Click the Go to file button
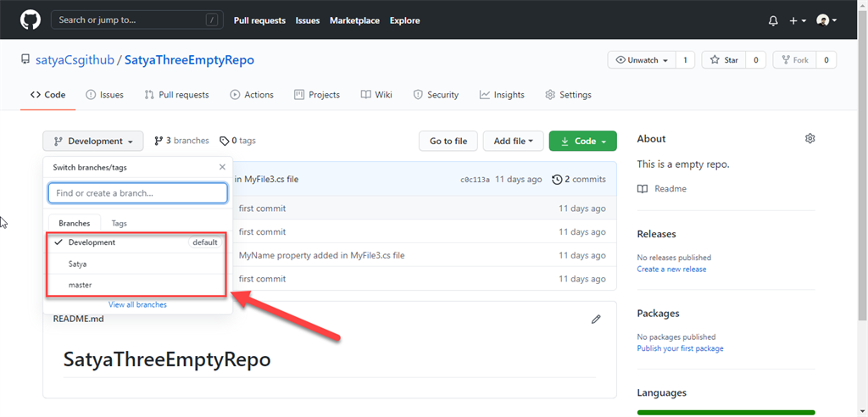 [x=448, y=142]
